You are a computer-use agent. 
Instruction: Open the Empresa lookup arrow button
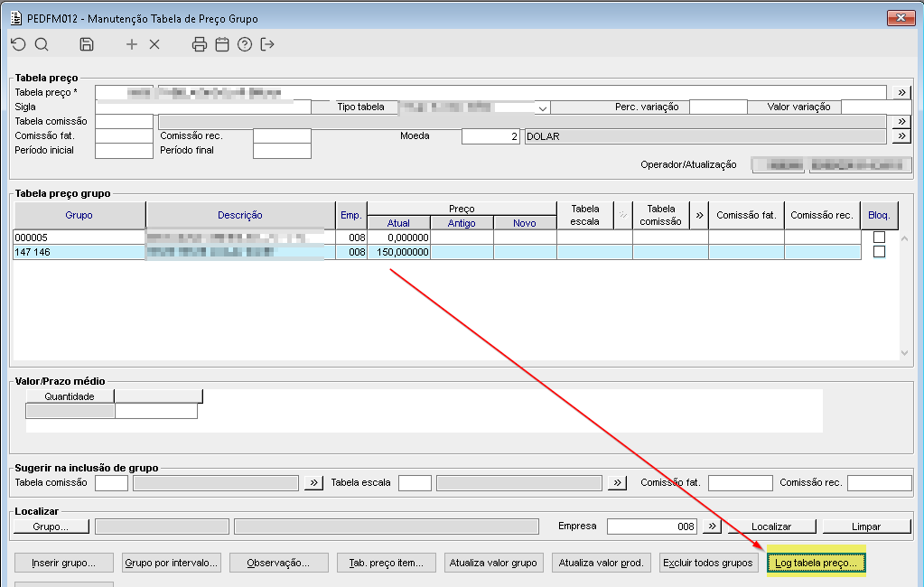point(712,526)
